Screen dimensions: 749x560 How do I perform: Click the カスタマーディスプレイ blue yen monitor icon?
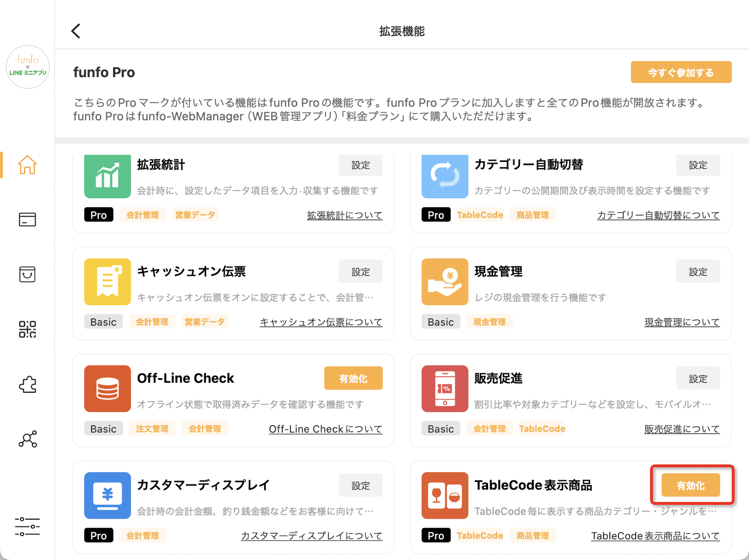(107, 495)
